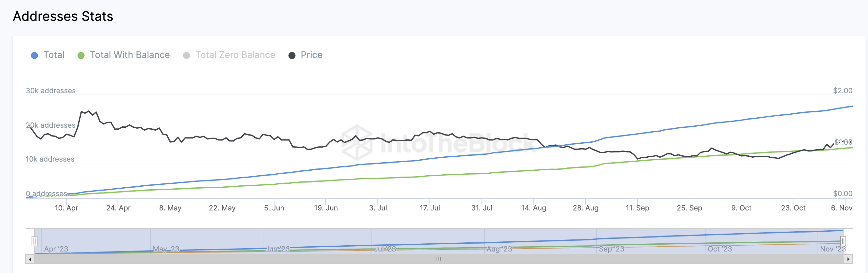Click the right range navigator handle
The height and width of the screenshot is (273, 868).
point(843,241)
